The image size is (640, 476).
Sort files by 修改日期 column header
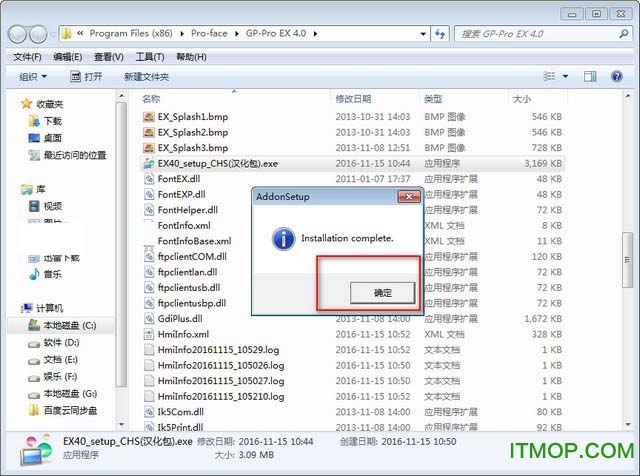coord(353,99)
